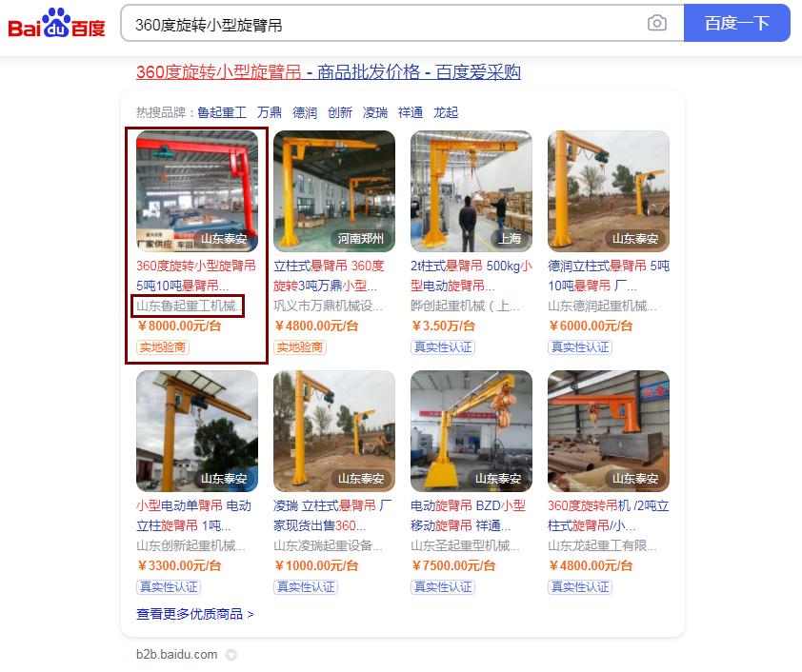Image resolution: width=802 pixels, height=672 pixels.
Task: Select the 创新 hot brand link
Action: (x=340, y=112)
